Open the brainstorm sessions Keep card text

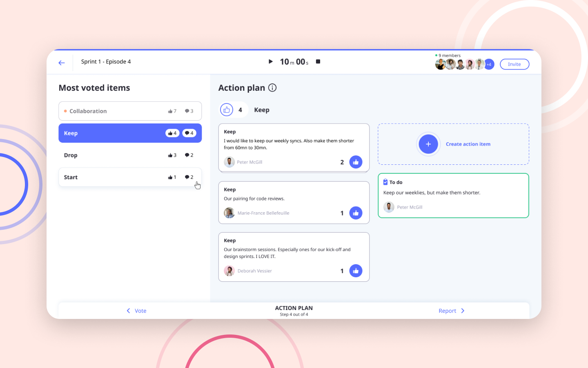click(287, 253)
